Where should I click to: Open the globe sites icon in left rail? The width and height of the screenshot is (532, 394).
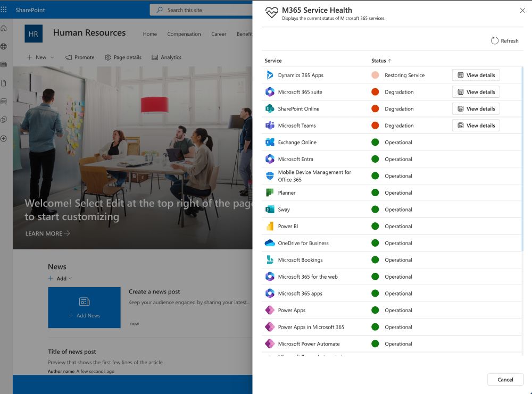coord(4,46)
